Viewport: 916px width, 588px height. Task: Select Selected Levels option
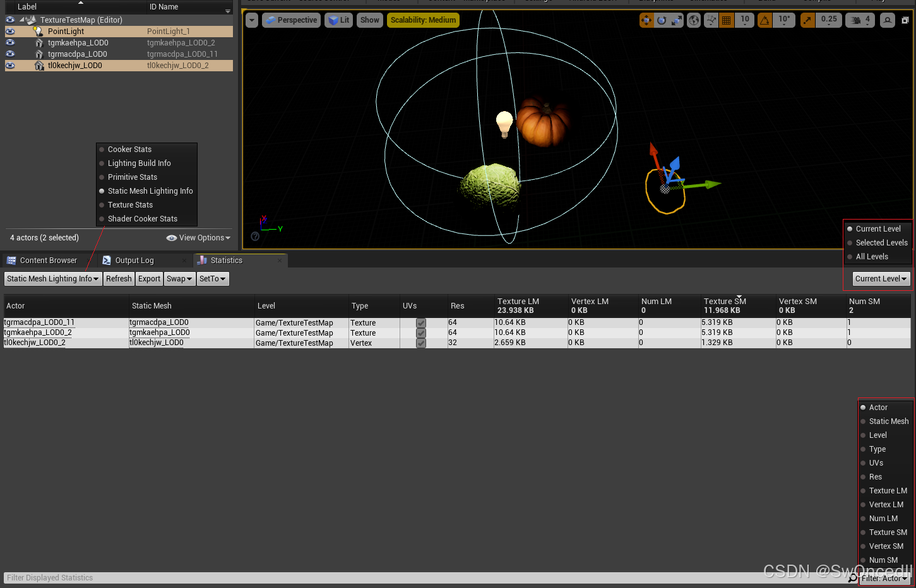click(878, 243)
